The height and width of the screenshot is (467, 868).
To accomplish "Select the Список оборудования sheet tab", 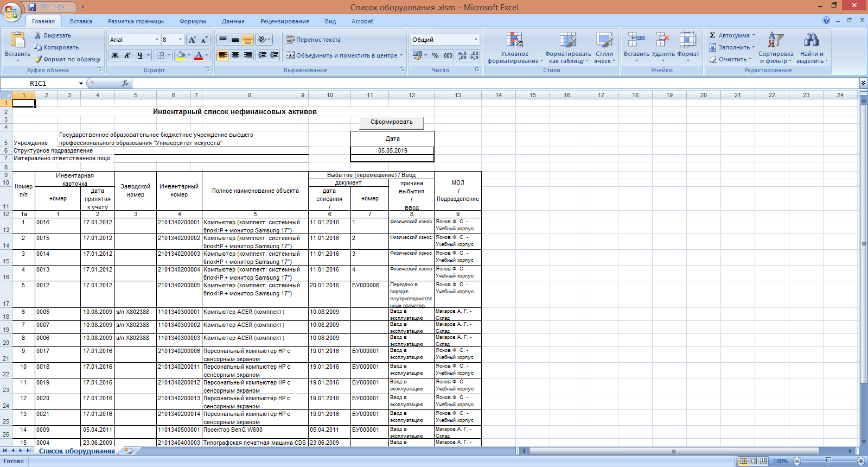I will (x=77, y=451).
